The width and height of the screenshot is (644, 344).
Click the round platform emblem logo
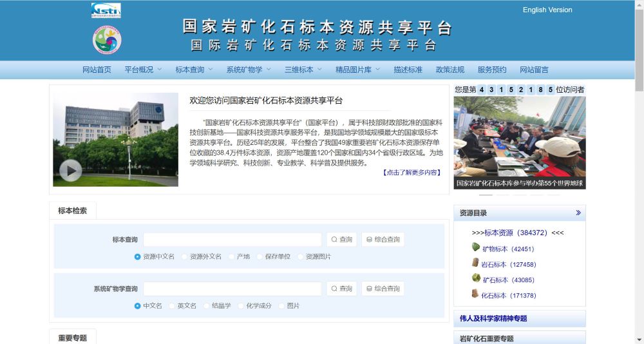click(x=106, y=40)
